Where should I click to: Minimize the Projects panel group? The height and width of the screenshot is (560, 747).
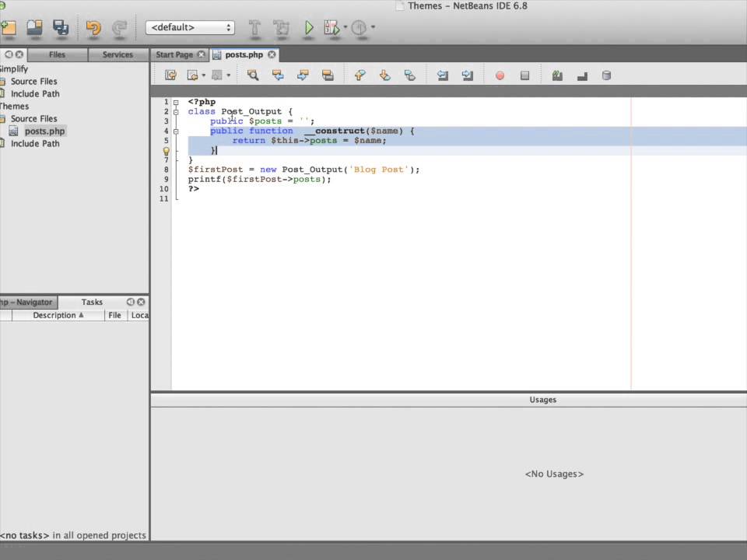[9, 54]
